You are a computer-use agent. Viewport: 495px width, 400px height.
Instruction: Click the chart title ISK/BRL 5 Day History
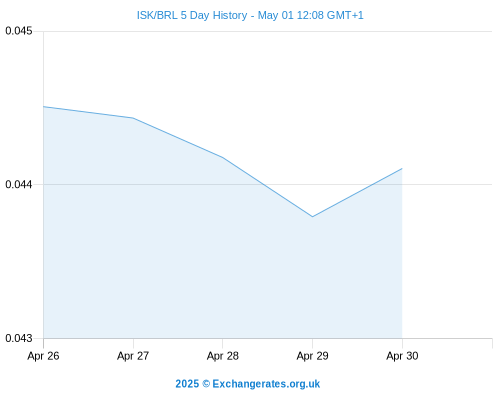tap(192, 15)
